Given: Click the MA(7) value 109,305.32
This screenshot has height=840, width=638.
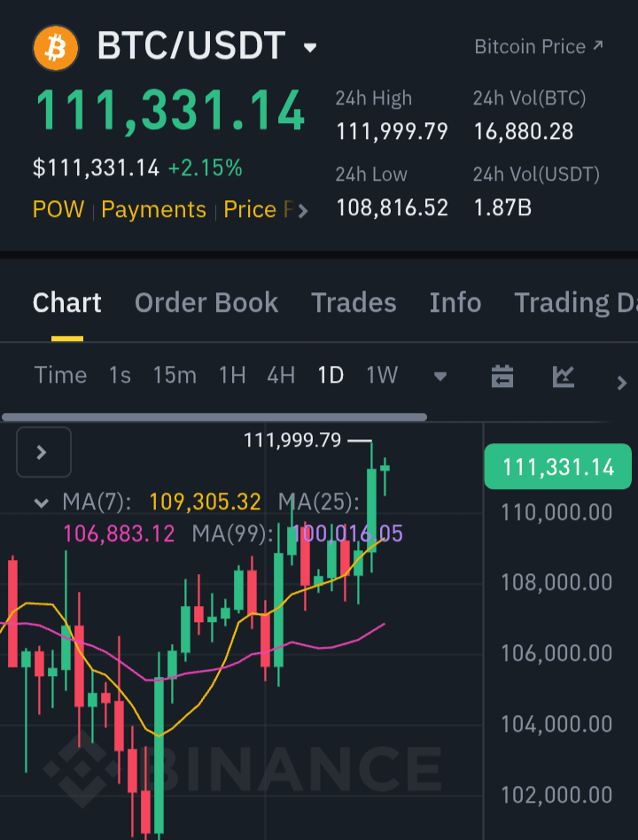Looking at the screenshot, I should (x=206, y=502).
